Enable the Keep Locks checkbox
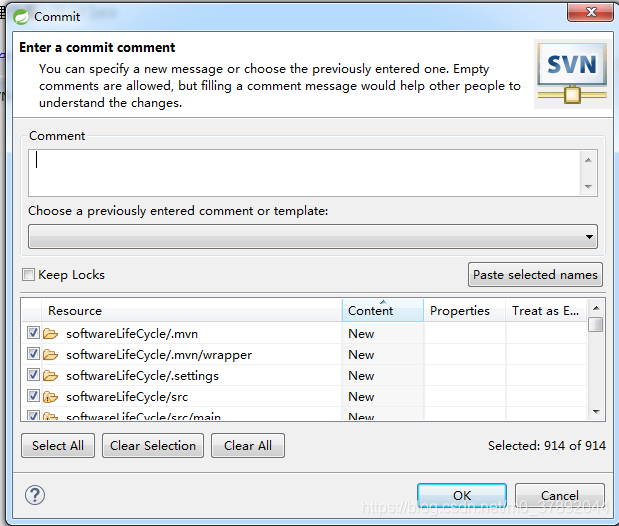The height and width of the screenshot is (526, 619). [28, 274]
